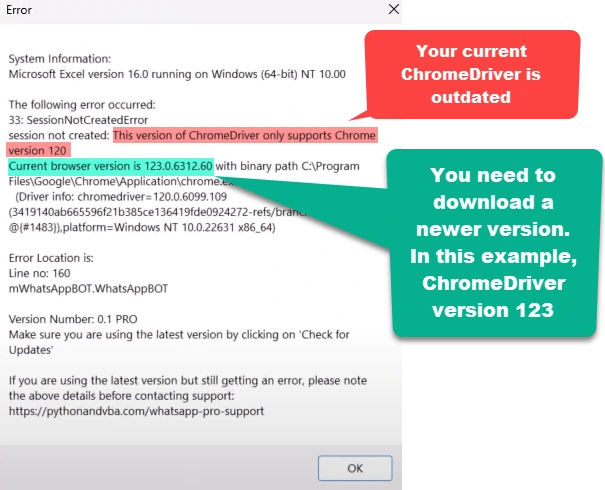Click the OK button
The image size is (605, 490).
[x=355, y=468]
